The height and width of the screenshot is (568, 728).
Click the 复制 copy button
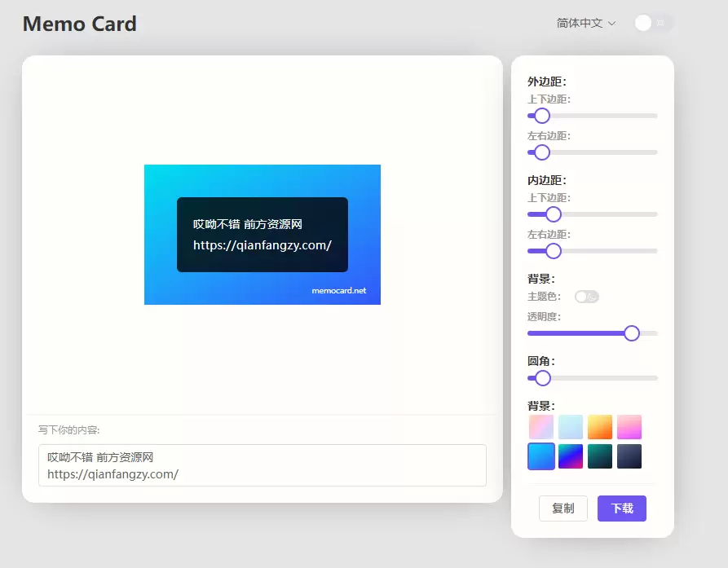tap(563, 509)
